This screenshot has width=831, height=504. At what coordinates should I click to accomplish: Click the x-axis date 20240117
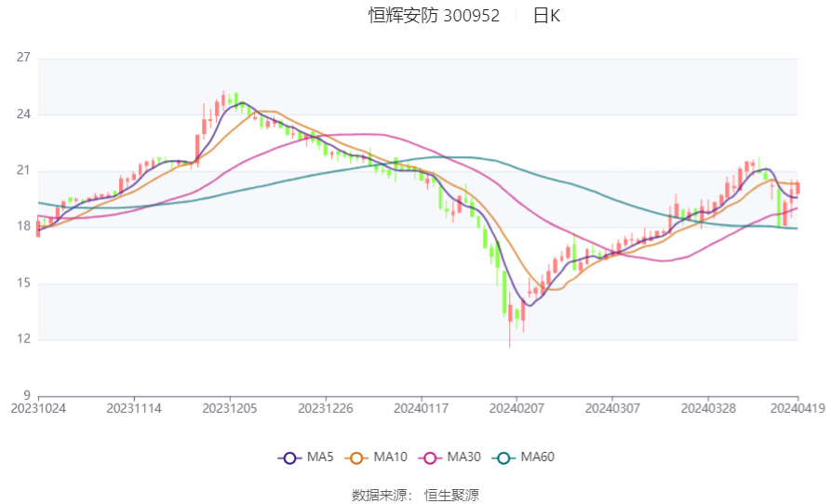[422, 409]
